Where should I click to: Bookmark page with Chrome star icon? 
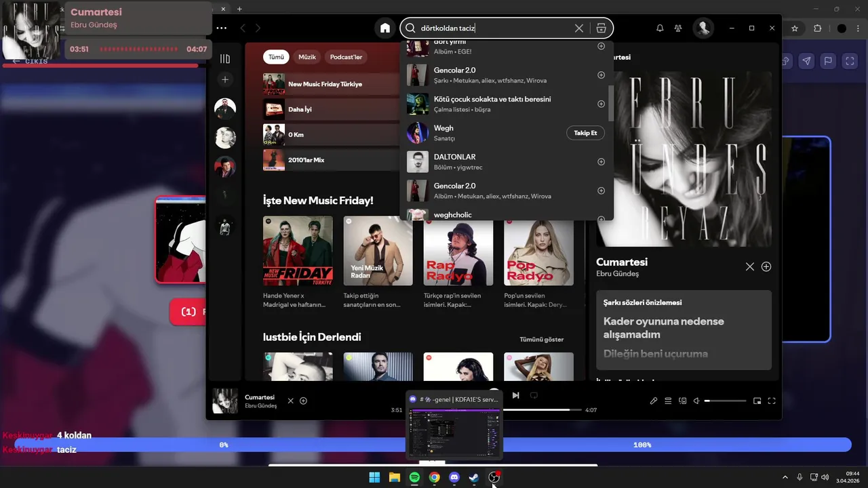point(795,28)
